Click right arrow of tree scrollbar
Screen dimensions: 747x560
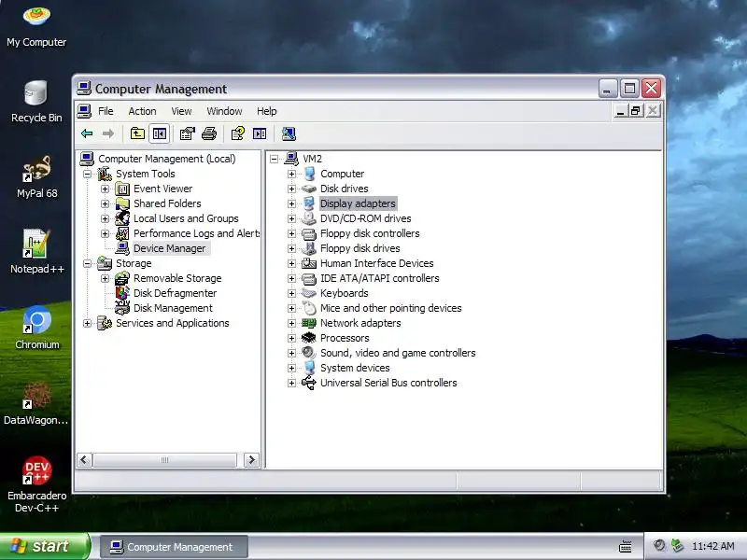coord(251,460)
